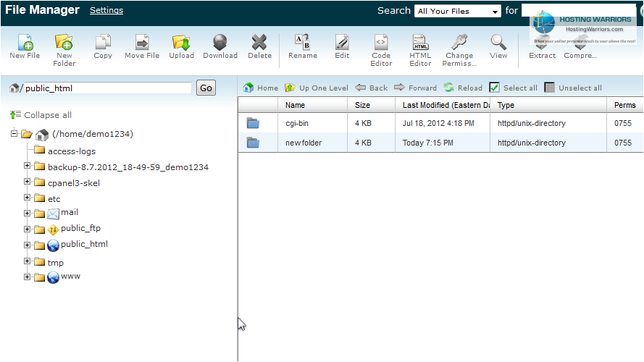644x362 pixels.
Task: Sort by Perms column header
Action: click(x=624, y=105)
